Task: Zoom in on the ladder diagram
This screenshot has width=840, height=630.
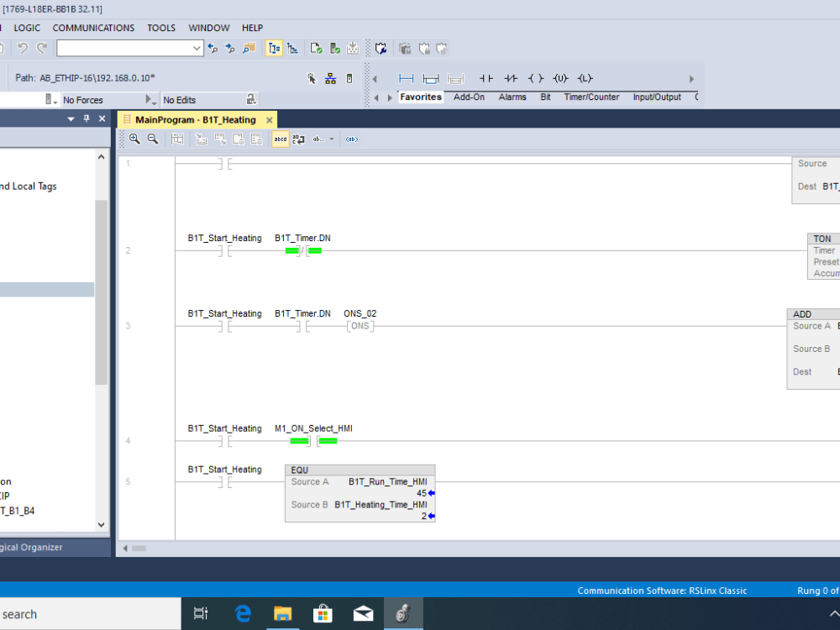Action: point(135,138)
